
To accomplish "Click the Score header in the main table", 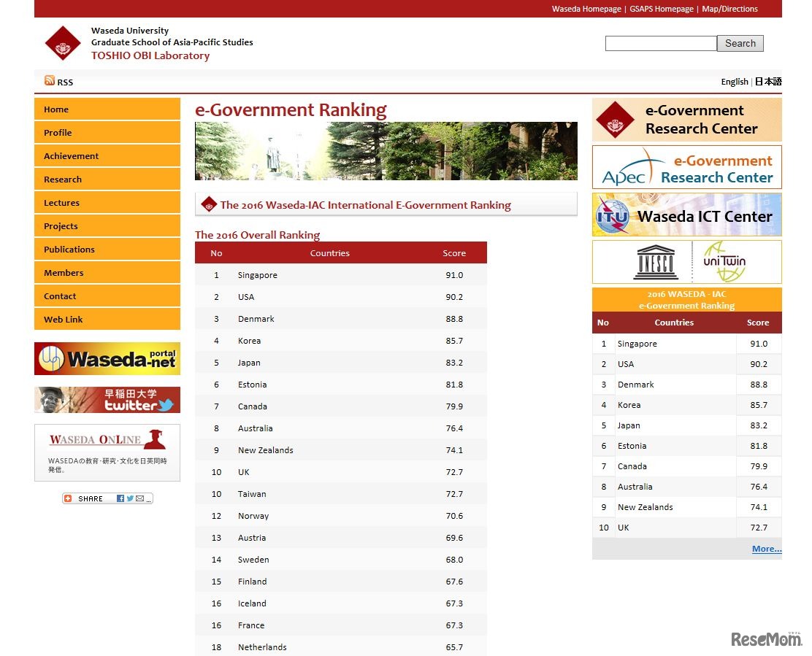I will 454,253.
